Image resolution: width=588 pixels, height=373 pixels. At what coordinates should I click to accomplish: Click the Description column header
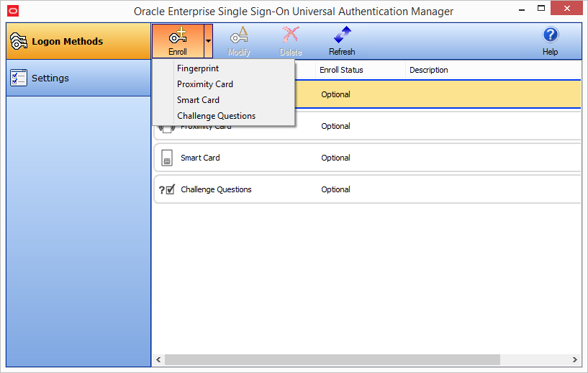coord(429,70)
